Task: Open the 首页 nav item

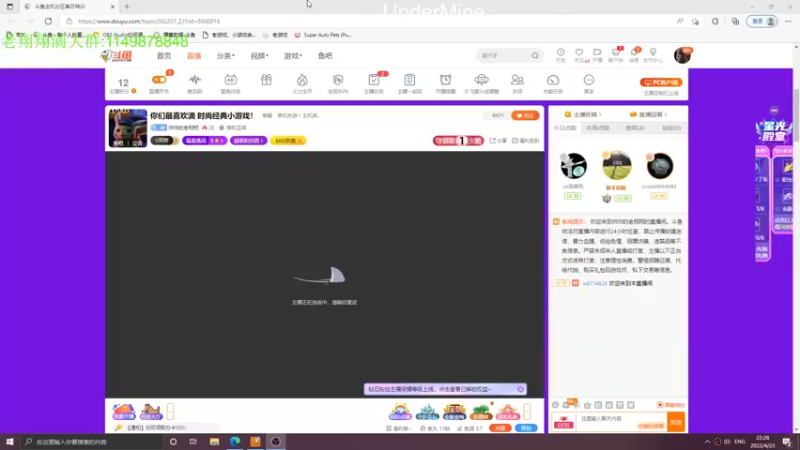Action: point(164,56)
